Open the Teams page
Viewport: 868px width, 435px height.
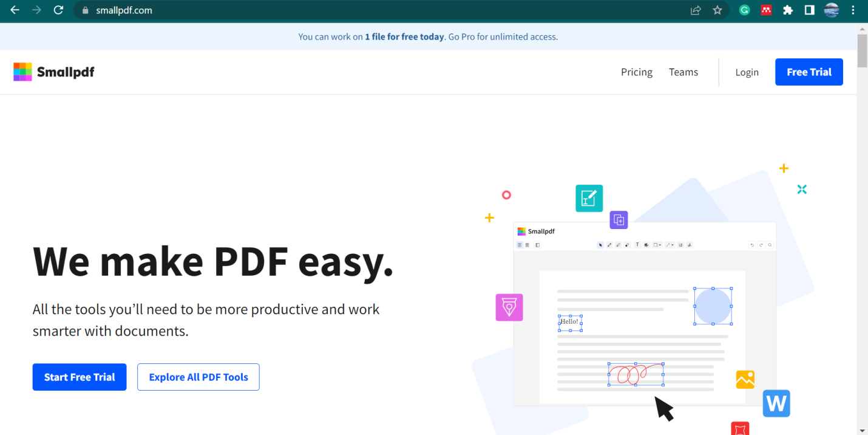tap(683, 72)
